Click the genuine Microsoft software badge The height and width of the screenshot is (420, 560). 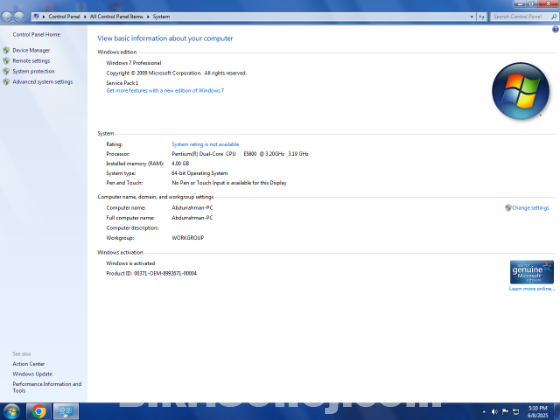tap(532, 272)
